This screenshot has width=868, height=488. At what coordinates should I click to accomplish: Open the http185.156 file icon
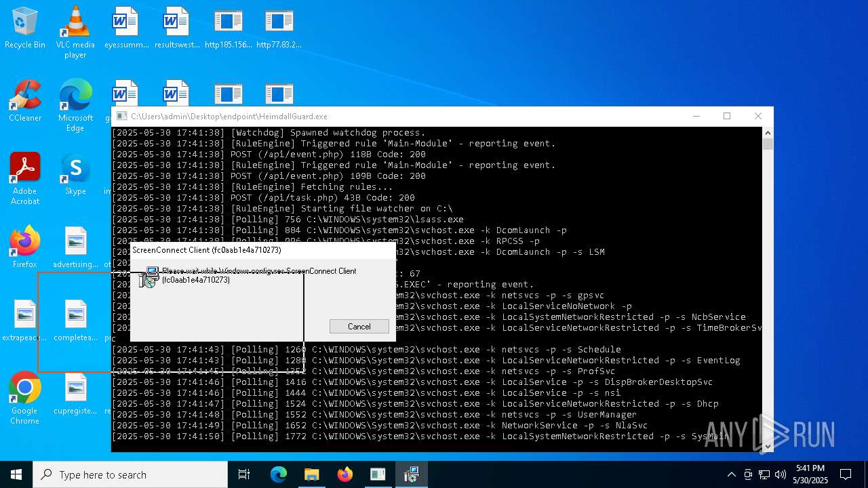point(228,28)
